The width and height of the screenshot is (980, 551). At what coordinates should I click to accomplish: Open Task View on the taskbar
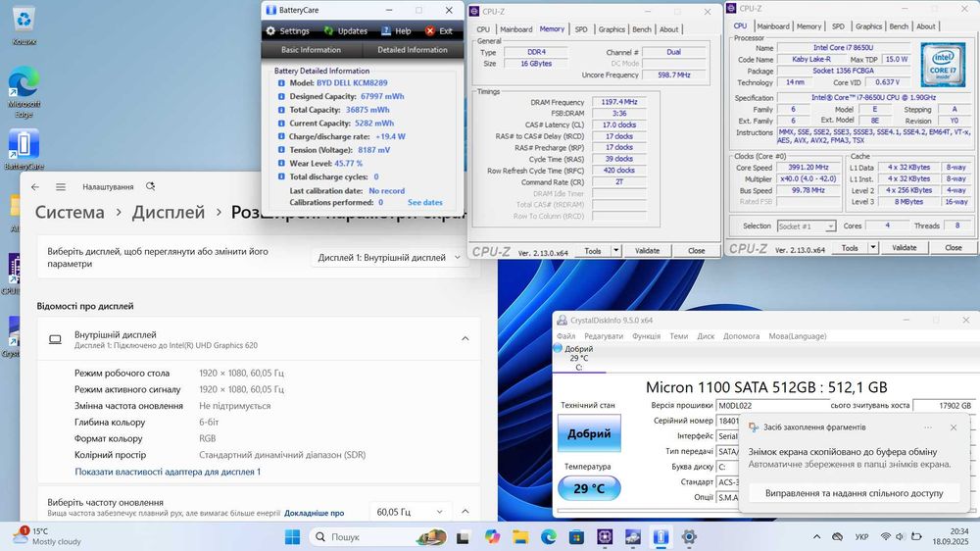[x=463, y=536]
